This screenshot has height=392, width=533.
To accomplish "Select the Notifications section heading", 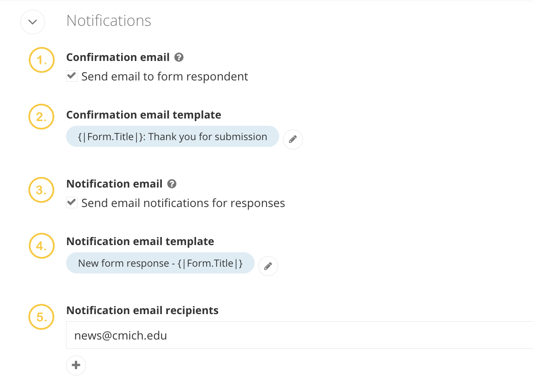I will 108,20.
